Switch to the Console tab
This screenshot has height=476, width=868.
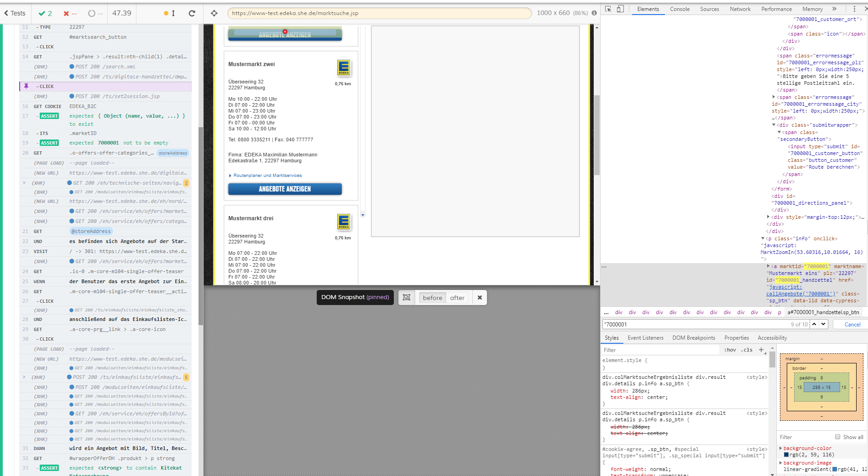(x=680, y=9)
